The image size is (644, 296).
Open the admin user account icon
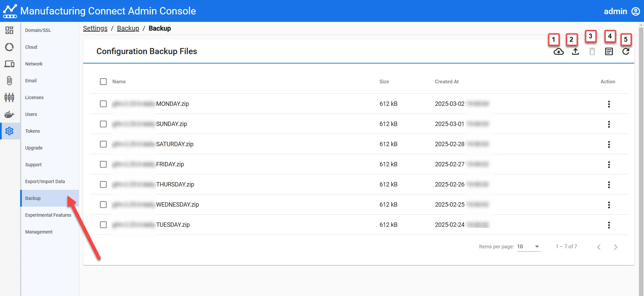coord(636,11)
